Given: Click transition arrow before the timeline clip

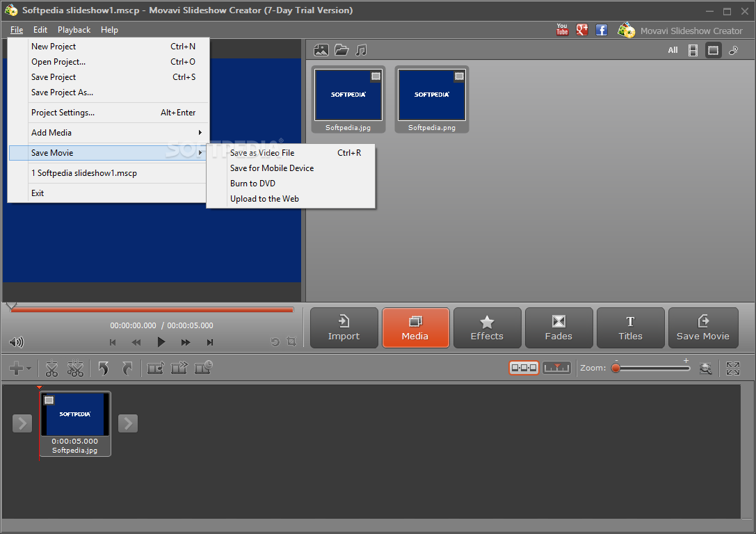Looking at the screenshot, I should coord(22,423).
